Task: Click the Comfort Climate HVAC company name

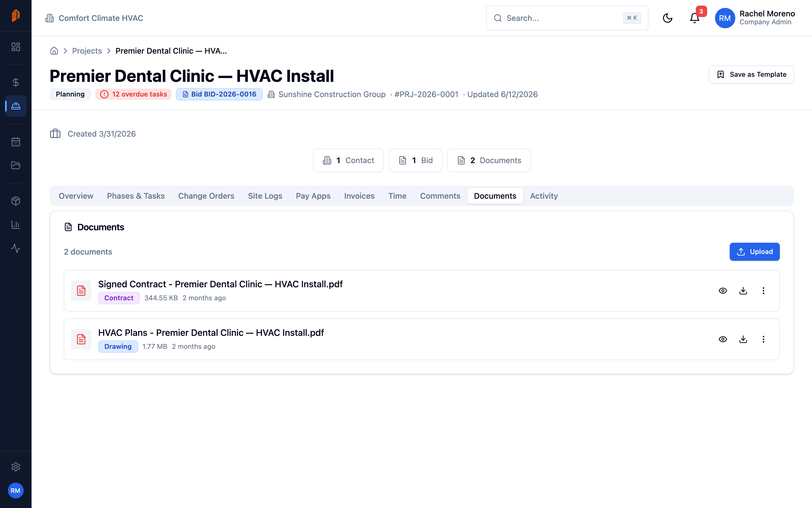Action: point(101,18)
